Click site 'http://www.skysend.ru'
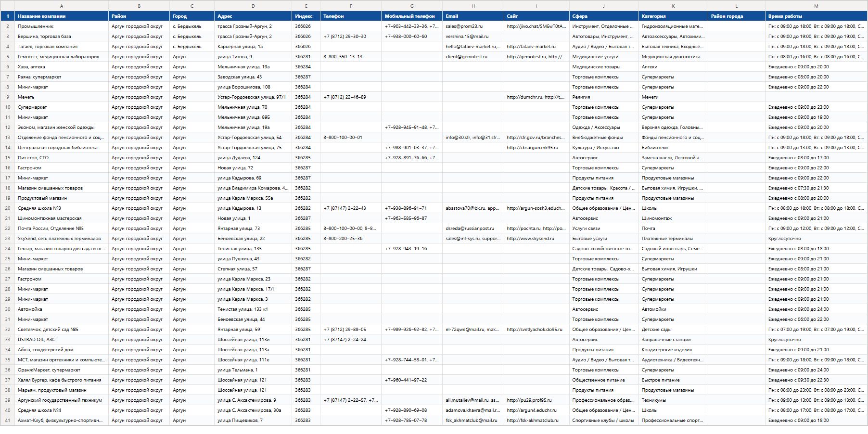This screenshot has height=434, width=868. pyautogui.click(x=536, y=238)
